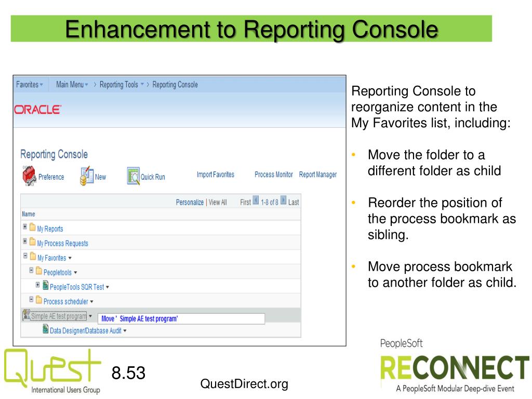Open Simple AE test program dropdown arrow
This screenshot has height=399, width=532.
coord(90,316)
